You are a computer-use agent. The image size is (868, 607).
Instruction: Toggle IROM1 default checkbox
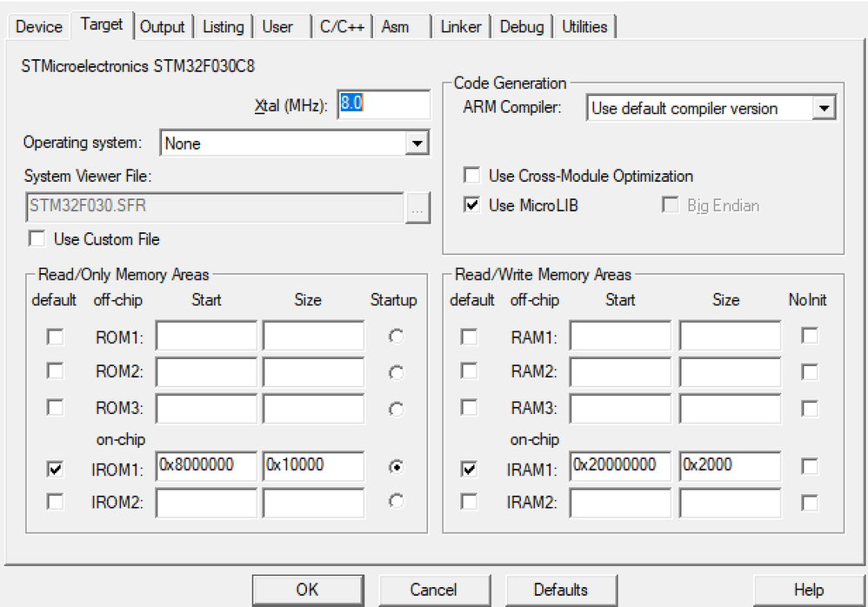coord(56,470)
